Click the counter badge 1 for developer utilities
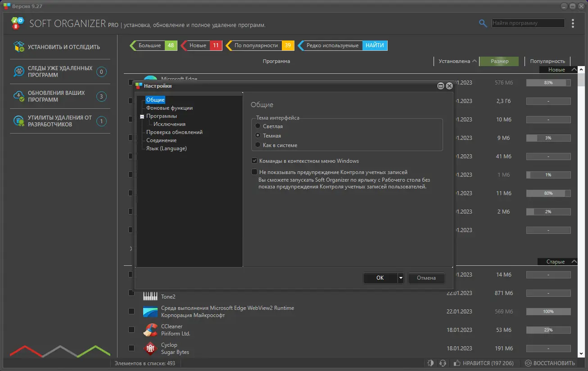The width and height of the screenshot is (588, 371). click(x=101, y=121)
